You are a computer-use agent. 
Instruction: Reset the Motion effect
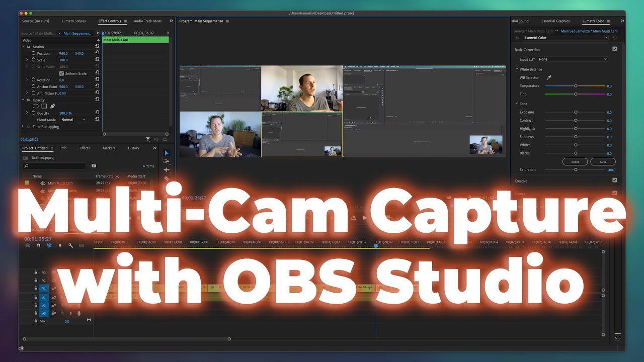97,47
